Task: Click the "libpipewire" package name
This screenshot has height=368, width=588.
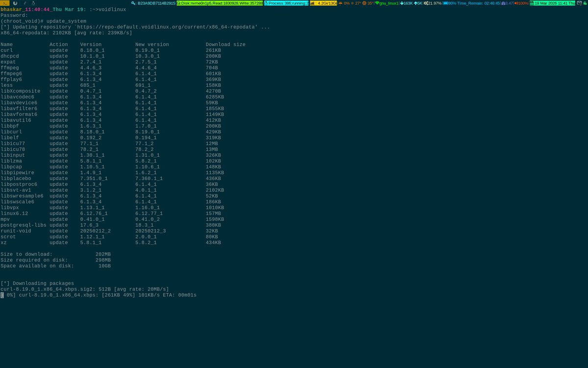Action: pos(18,174)
